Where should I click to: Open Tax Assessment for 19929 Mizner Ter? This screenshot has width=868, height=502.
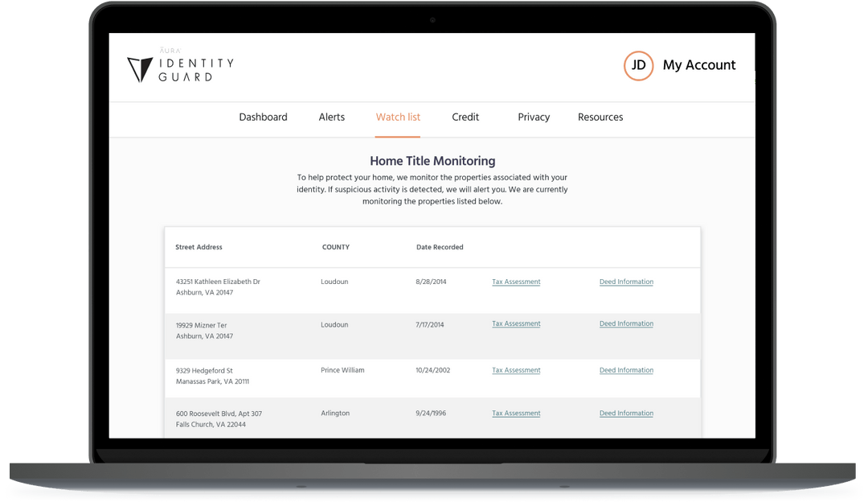coord(516,323)
